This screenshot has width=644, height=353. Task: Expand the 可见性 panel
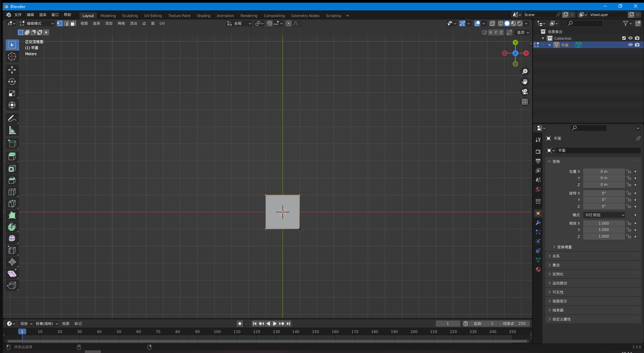coord(593,292)
